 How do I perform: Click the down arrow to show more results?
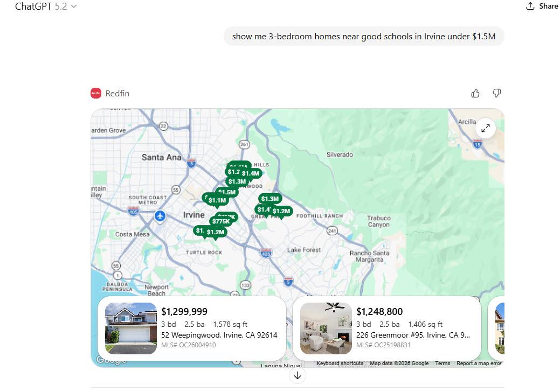pyautogui.click(x=298, y=375)
